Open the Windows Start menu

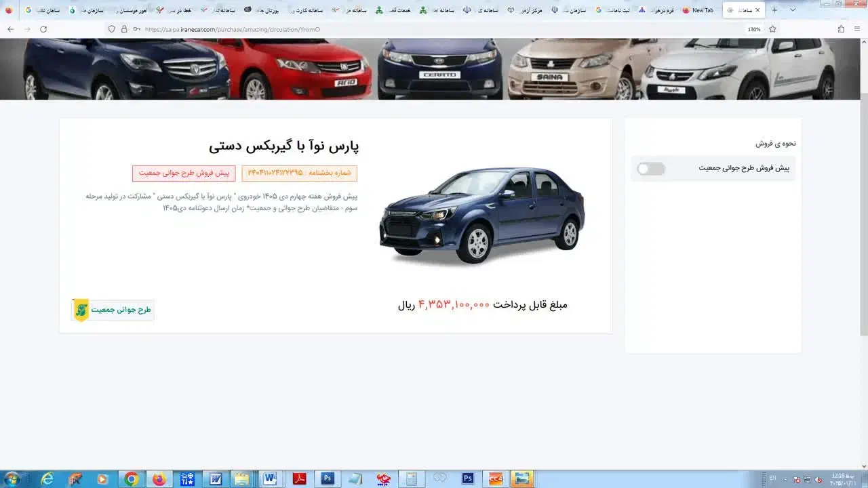click(12, 479)
